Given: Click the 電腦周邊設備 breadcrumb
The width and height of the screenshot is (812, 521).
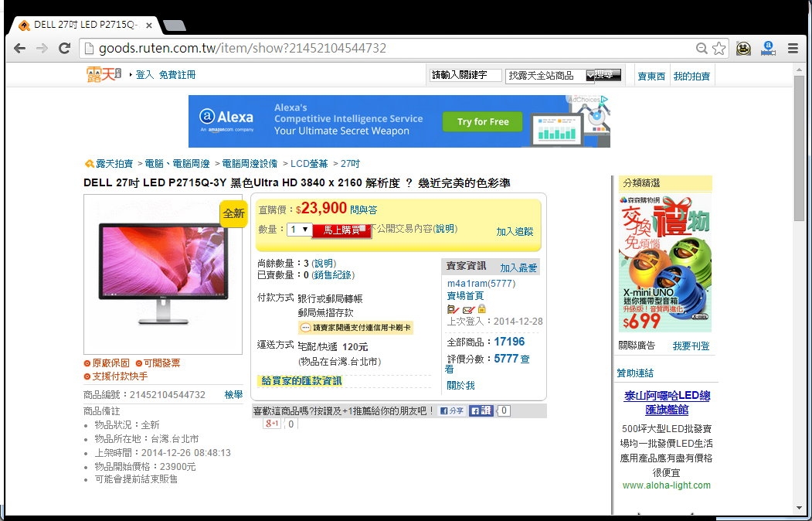Looking at the screenshot, I should pos(250,164).
